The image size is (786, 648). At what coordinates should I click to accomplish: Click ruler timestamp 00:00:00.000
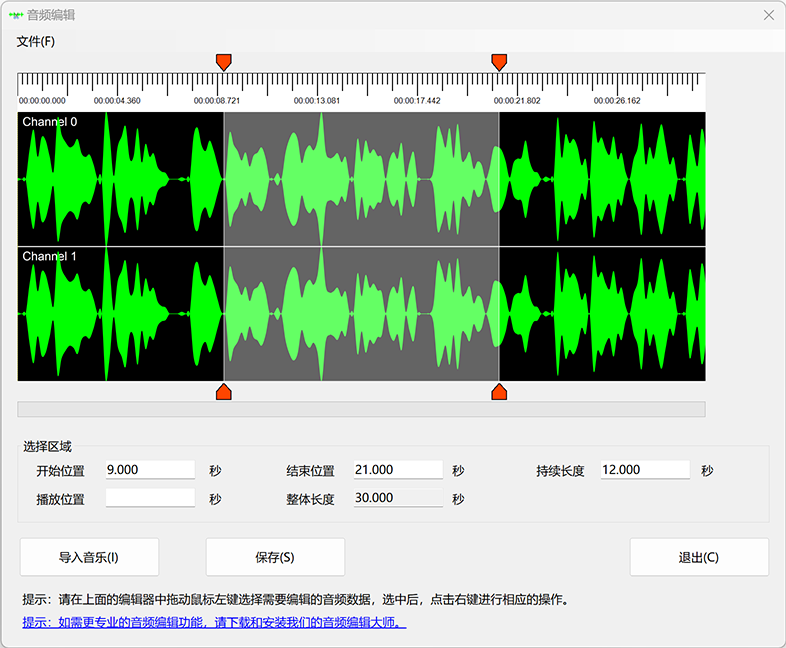point(42,101)
